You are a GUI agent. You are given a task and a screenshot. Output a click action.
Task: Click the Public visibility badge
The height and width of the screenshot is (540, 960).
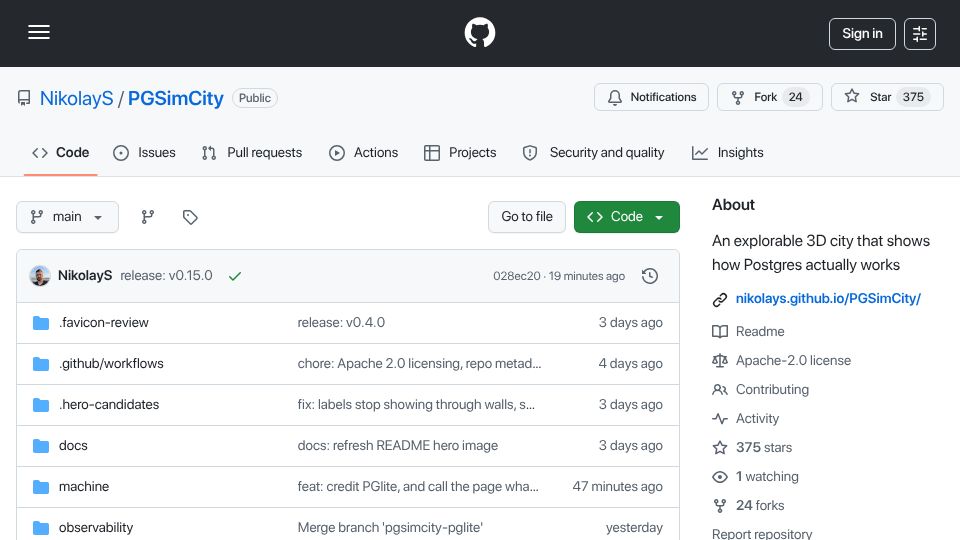coord(255,98)
